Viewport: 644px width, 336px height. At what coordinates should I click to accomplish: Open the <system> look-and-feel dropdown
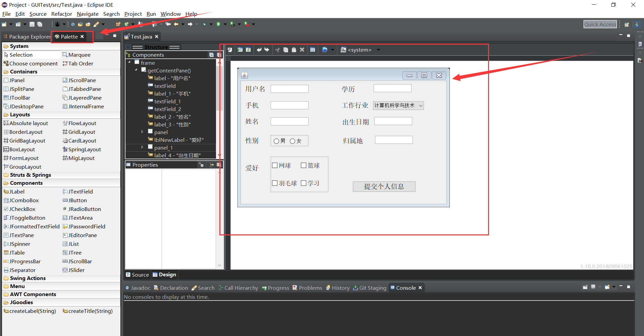[378, 50]
